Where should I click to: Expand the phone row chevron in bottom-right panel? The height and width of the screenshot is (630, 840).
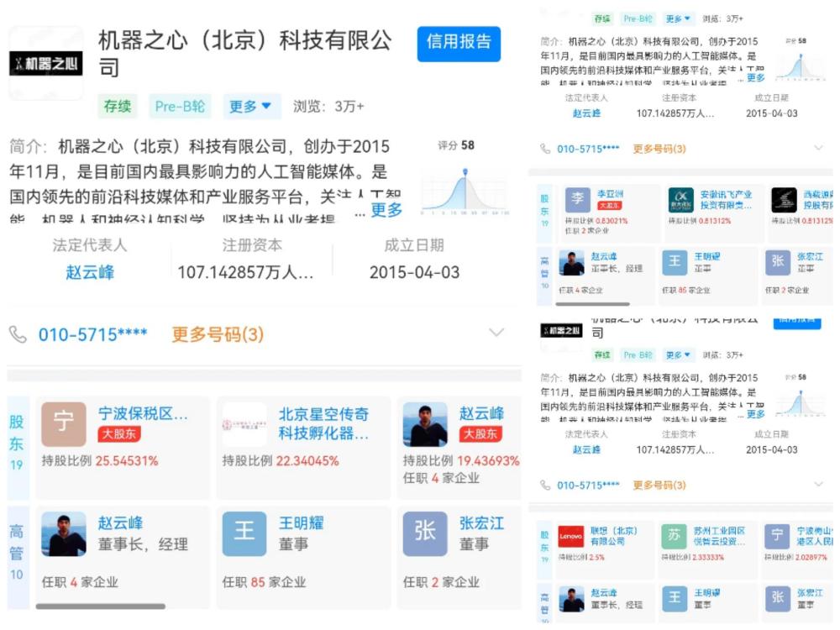[x=818, y=485]
